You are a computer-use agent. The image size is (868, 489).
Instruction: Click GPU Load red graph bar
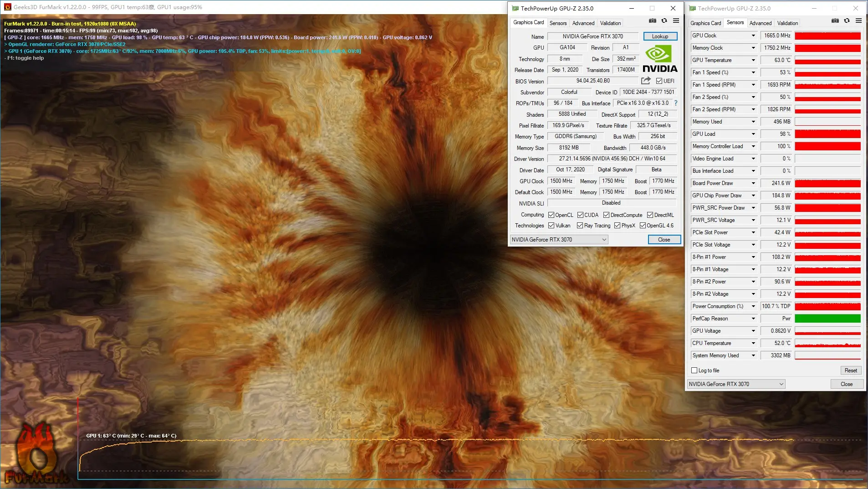[827, 134]
